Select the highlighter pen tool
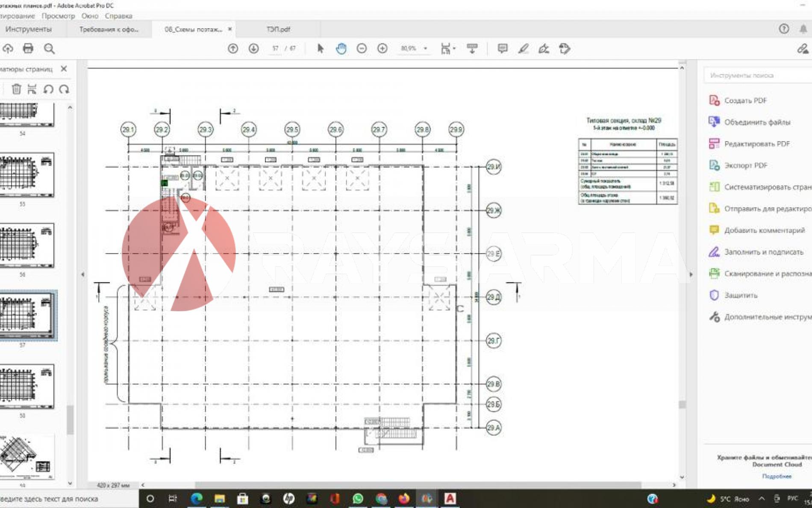 click(523, 49)
